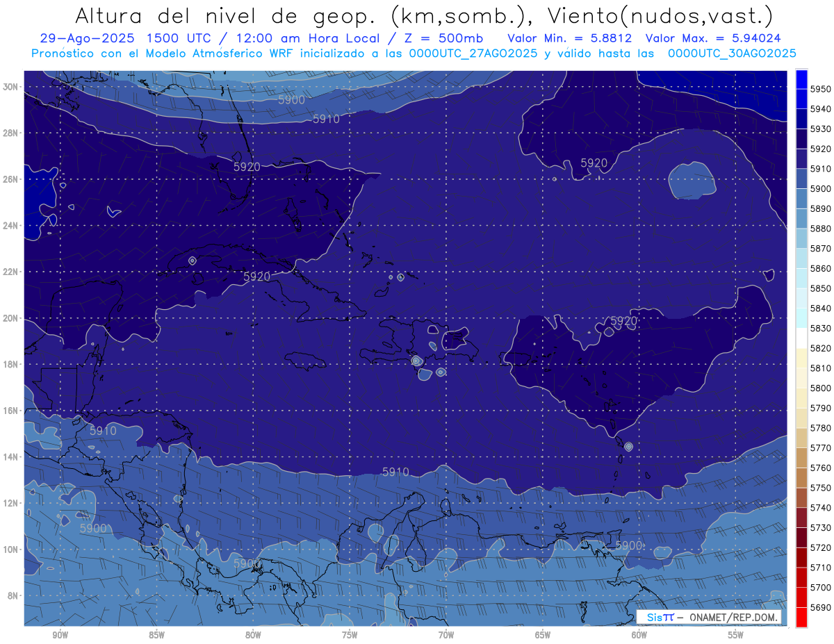Click the "5690" colorbar legend value
Viewport: 834px width, 644px height.
820,607
